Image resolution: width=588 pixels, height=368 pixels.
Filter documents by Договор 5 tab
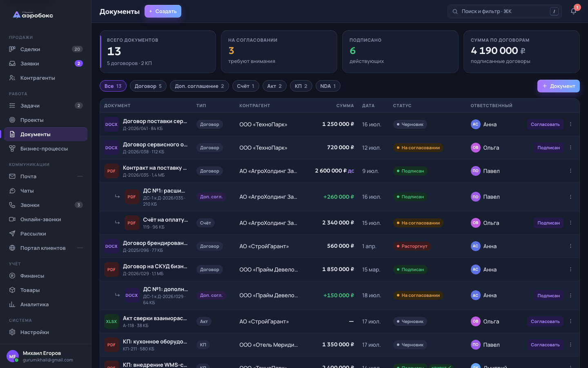coord(148,86)
